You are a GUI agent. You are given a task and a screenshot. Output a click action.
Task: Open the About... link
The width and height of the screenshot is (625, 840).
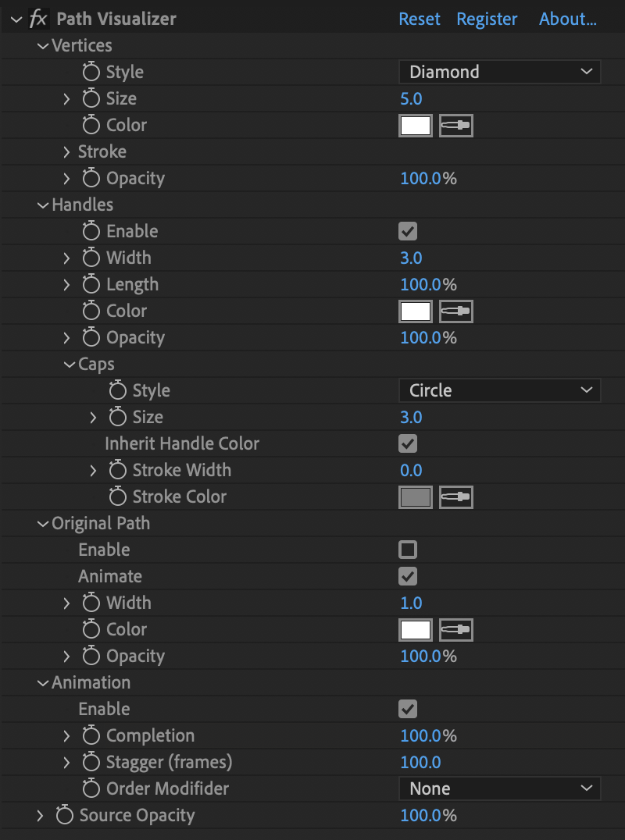tap(568, 19)
